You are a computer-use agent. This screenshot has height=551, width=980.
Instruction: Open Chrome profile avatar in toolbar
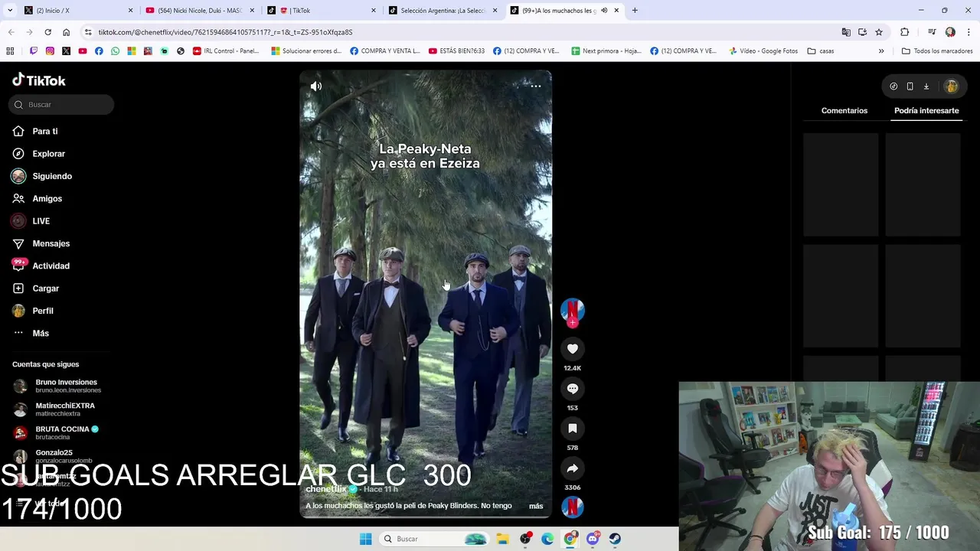tap(950, 32)
